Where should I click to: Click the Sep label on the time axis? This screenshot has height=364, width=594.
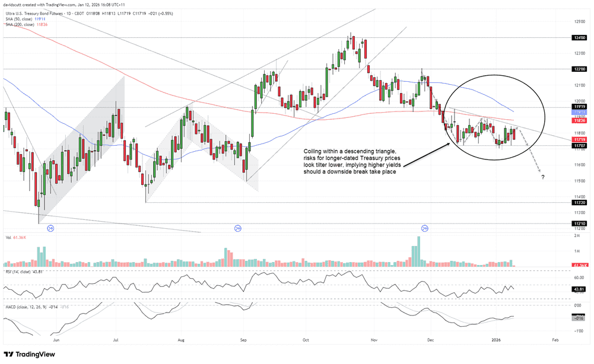coord(243,340)
